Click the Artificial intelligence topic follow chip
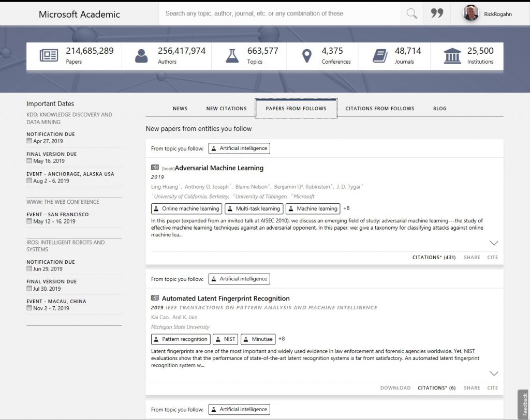Image resolution: width=530 pixels, height=420 pixels. click(x=239, y=148)
